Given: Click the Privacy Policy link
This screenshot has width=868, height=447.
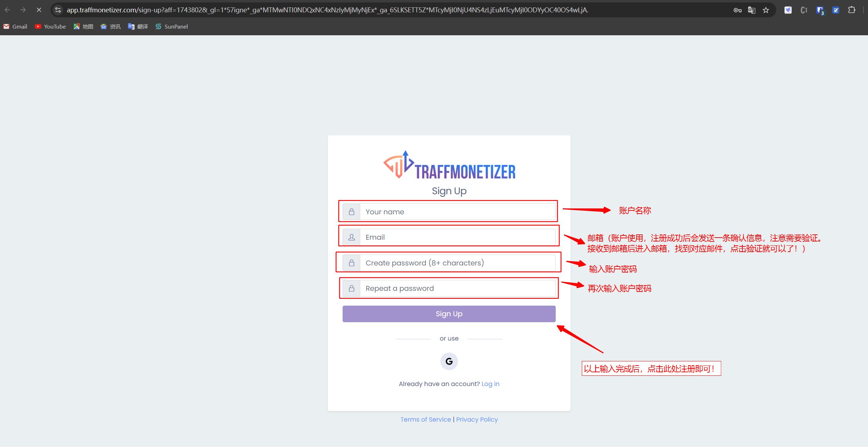Looking at the screenshot, I should coord(477,419).
